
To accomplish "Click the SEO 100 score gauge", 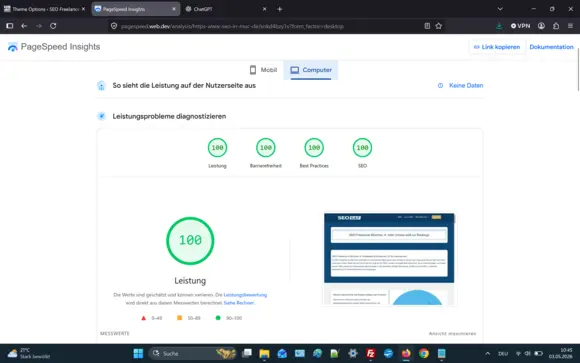I will tap(362, 148).
